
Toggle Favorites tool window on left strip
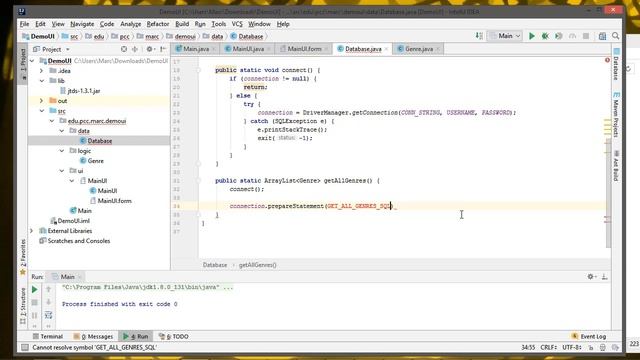pyautogui.click(x=23, y=257)
